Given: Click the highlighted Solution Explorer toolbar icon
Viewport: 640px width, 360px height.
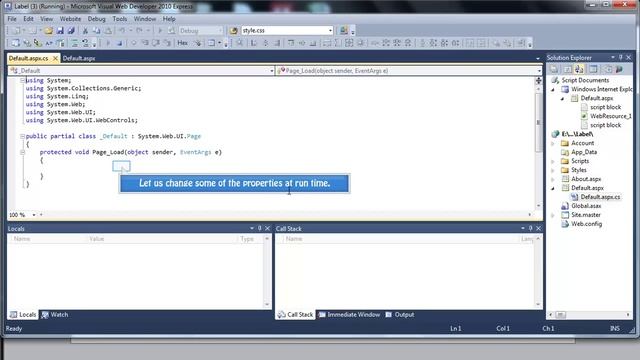Looking at the screenshot, I should (x=579, y=69).
